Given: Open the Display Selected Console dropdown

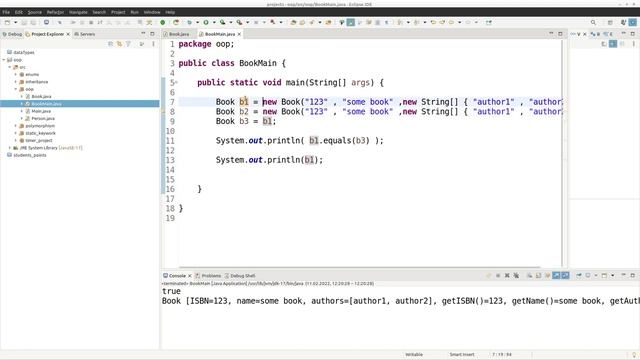Looking at the screenshot, I should point(596,276).
